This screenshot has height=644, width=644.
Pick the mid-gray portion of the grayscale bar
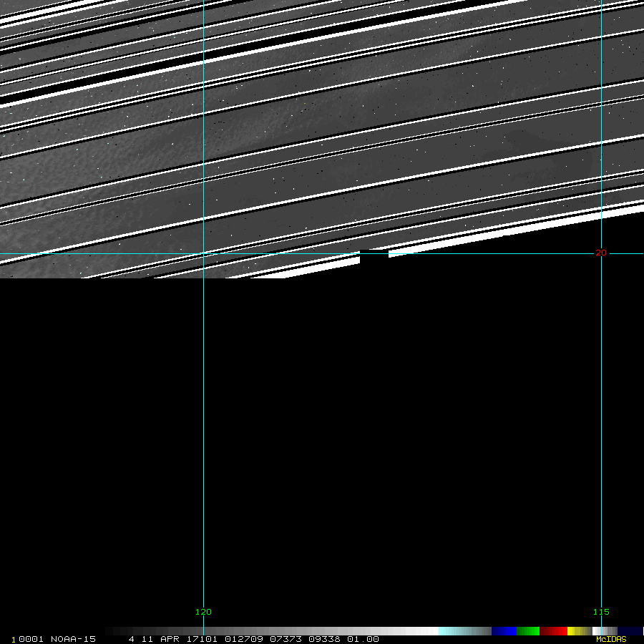[272, 631]
